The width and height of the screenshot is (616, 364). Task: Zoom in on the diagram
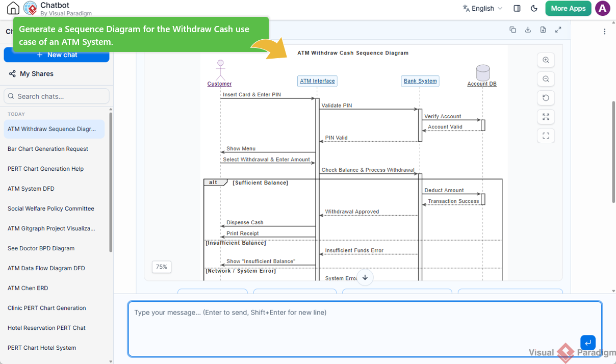point(546,60)
